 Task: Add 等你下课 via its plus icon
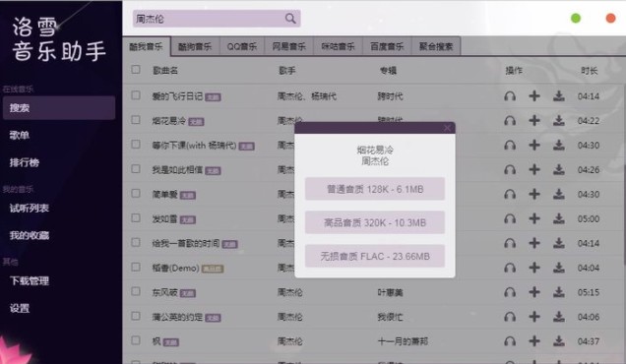click(534, 145)
